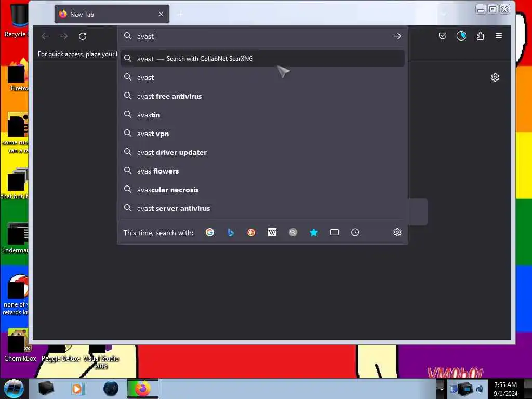Search this time with DuckDuckGo

[251, 232]
